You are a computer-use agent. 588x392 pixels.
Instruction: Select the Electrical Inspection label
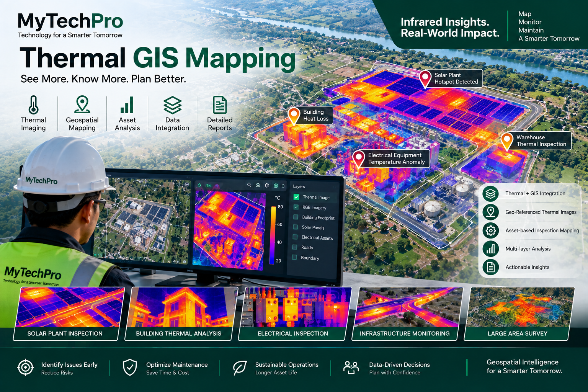[293, 333]
